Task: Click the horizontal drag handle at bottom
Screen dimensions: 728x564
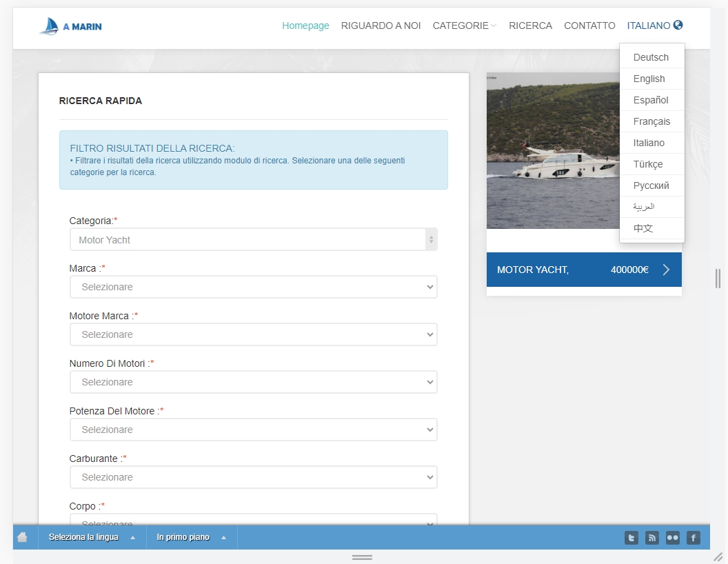Action: click(x=362, y=557)
